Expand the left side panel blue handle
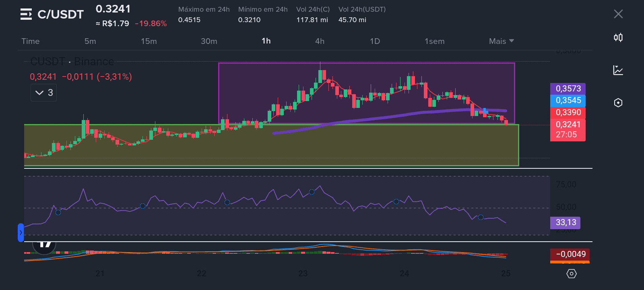644x290 pixels. [x=21, y=232]
